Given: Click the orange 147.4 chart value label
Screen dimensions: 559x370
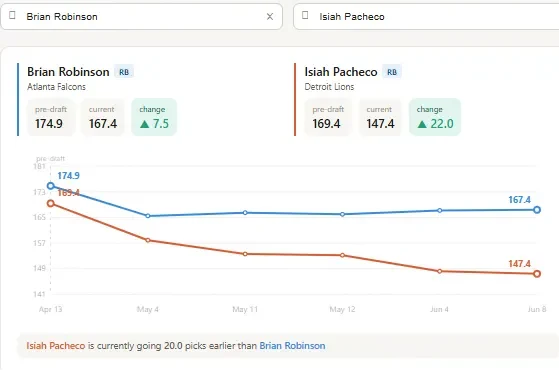Looking at the screenshot, I should (519, 264).
